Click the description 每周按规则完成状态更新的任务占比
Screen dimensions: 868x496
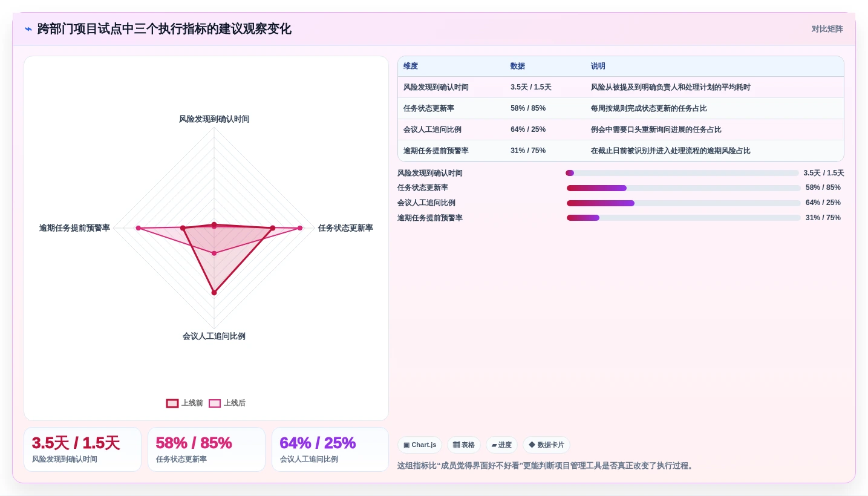click(x=649, y=108)
